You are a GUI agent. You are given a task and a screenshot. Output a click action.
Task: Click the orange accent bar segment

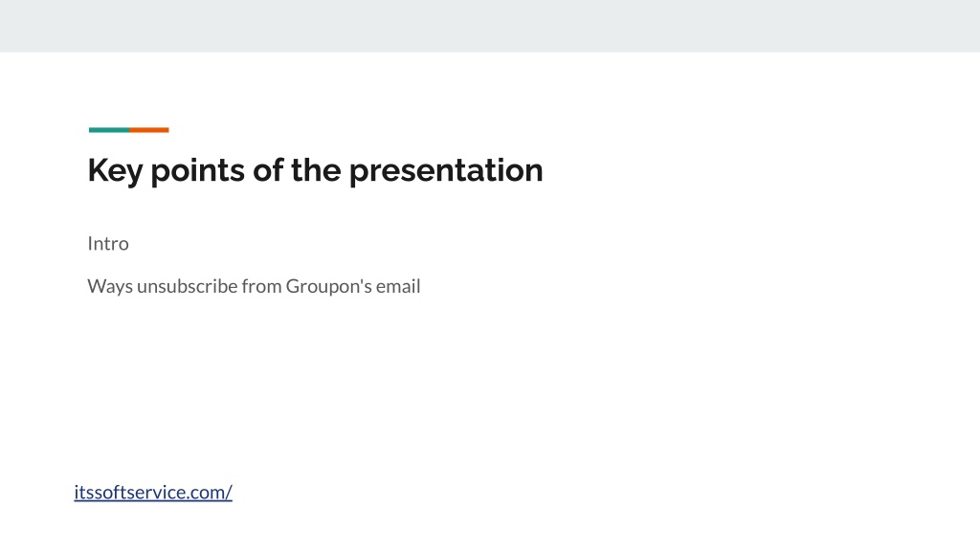point(149,130)
